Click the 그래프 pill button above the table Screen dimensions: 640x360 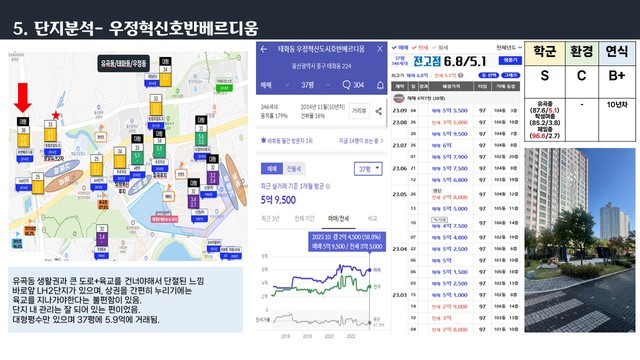pyautogui.click(x=511, y=75)
